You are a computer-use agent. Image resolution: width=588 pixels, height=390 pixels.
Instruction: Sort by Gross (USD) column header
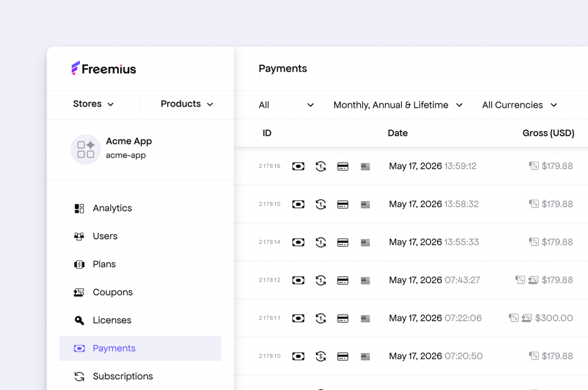(x=548, y=133)
